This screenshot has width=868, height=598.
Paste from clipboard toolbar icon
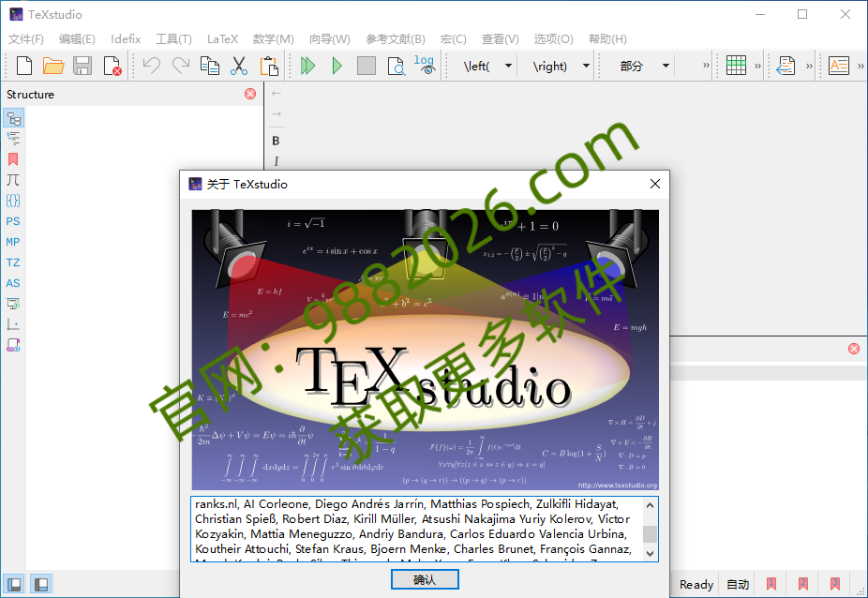[269, 66]
